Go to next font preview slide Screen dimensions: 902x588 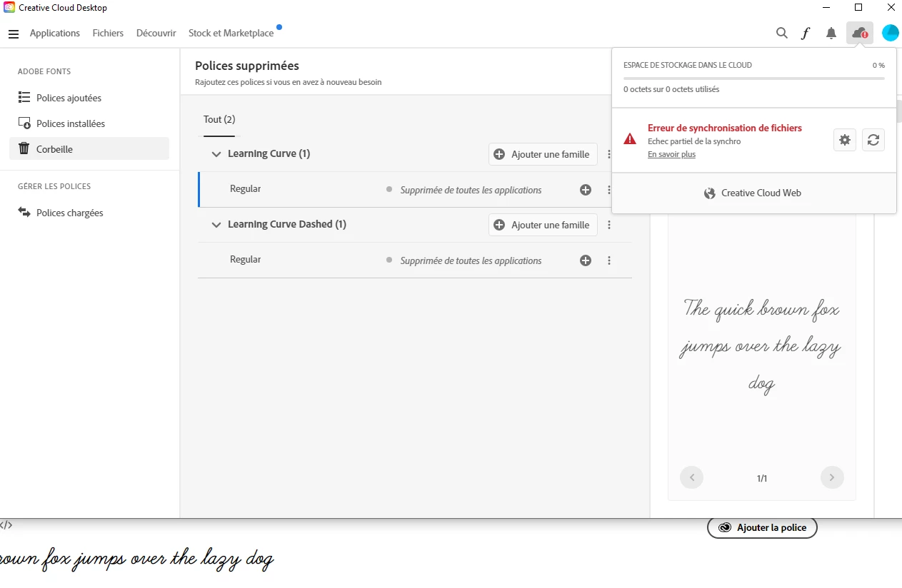[832, 477]
